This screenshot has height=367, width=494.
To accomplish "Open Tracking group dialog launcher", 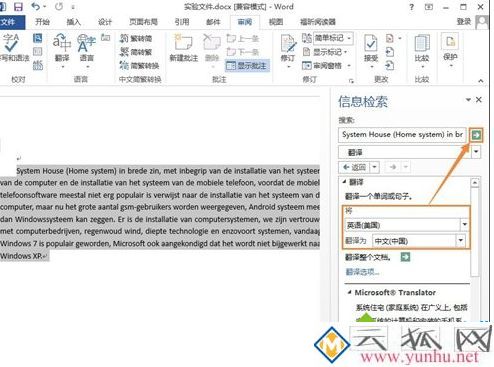I will (x=351, y=81).
